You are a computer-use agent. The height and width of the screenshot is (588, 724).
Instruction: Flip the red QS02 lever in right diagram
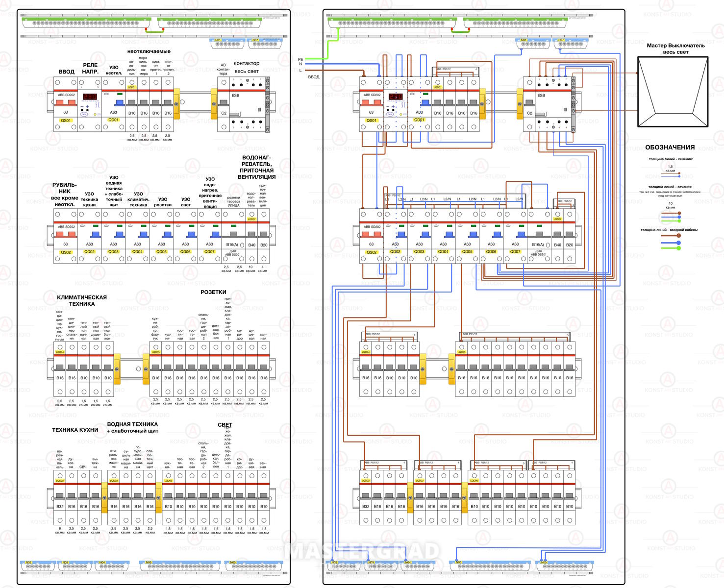tap(372, 235)
